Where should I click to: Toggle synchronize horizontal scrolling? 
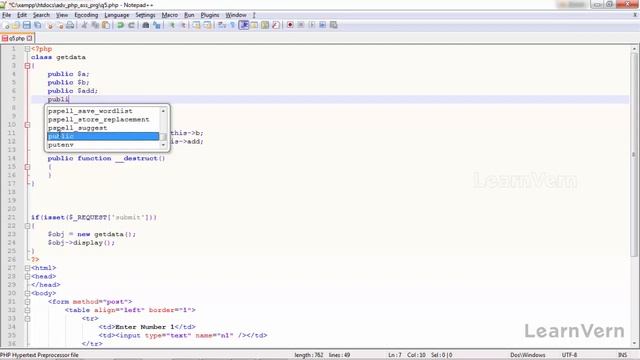tap(207, 25)
